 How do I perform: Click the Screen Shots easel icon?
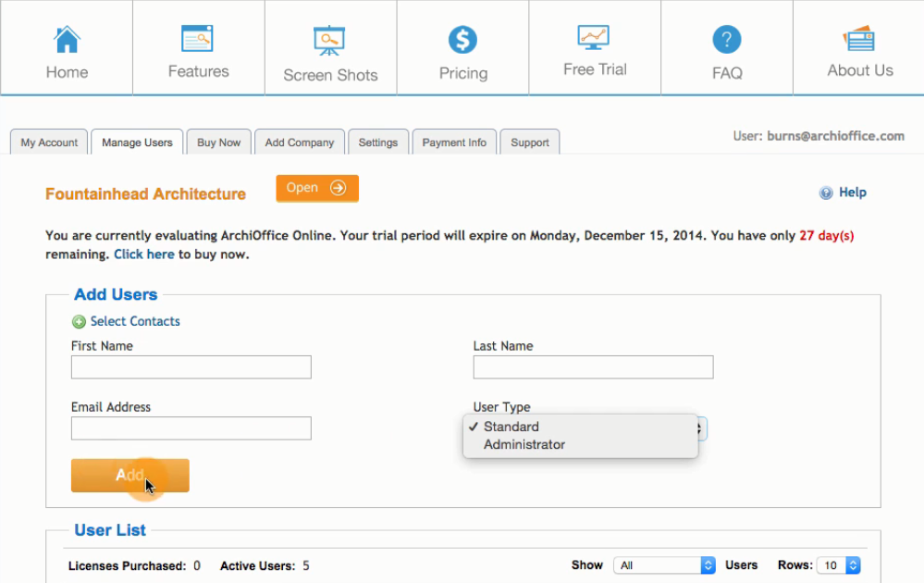coord(329,41)
